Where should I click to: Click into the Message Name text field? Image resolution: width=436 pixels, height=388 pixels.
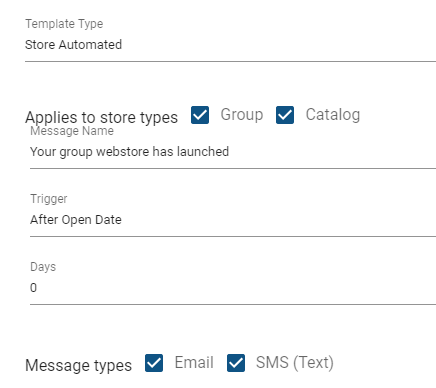coord(233,152)
